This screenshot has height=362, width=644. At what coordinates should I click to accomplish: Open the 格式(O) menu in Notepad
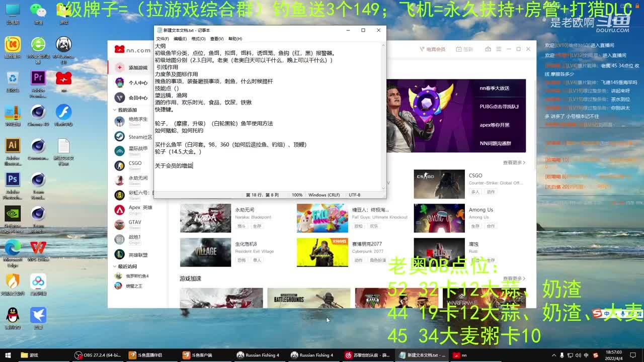pyautogui.click(x=198, y=39)
